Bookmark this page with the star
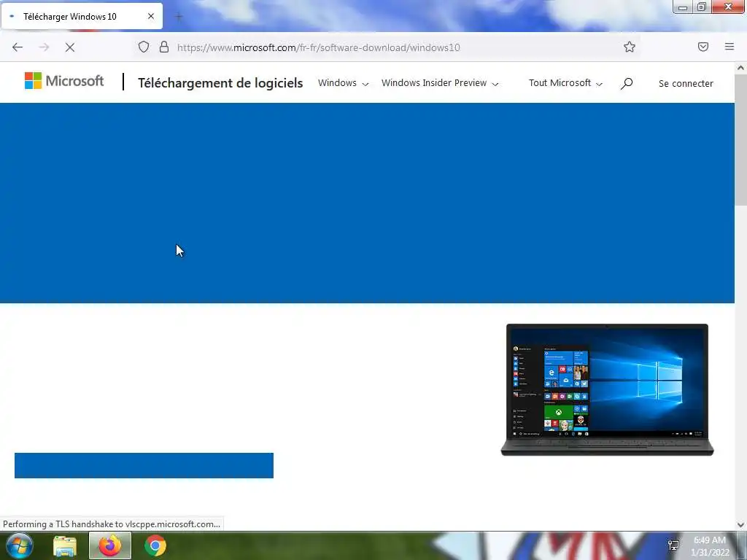The image size is (747, 560). point(630,47)
